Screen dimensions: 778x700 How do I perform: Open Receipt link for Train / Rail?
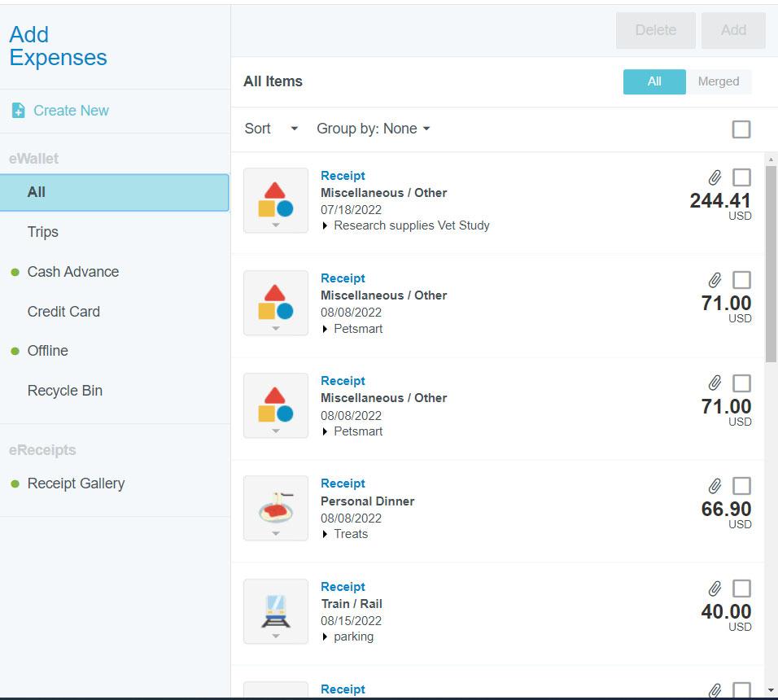(x=343, y=587)
